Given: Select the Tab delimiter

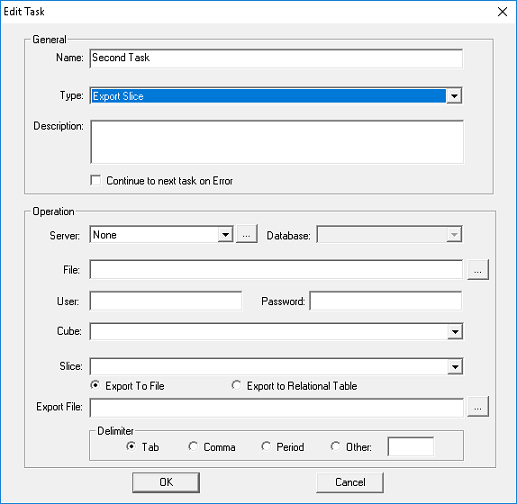Looking at the screenshot, I should (x=131, y=446).
